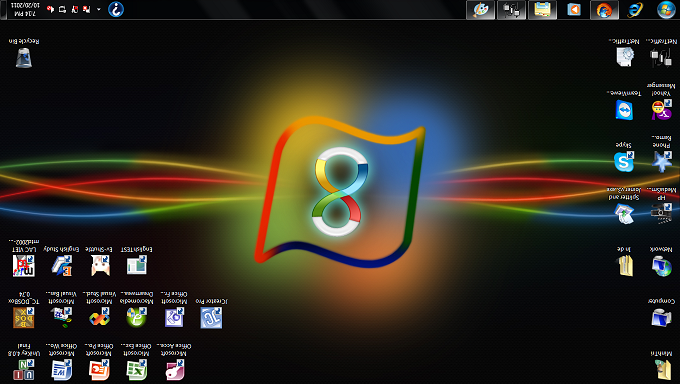Launch Microsoft Office Access shortcut
Screen dimensions: 680x384
pos(174,362)
